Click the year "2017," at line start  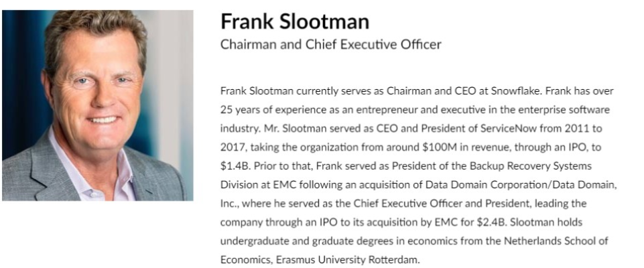click(x=232, y=147)
